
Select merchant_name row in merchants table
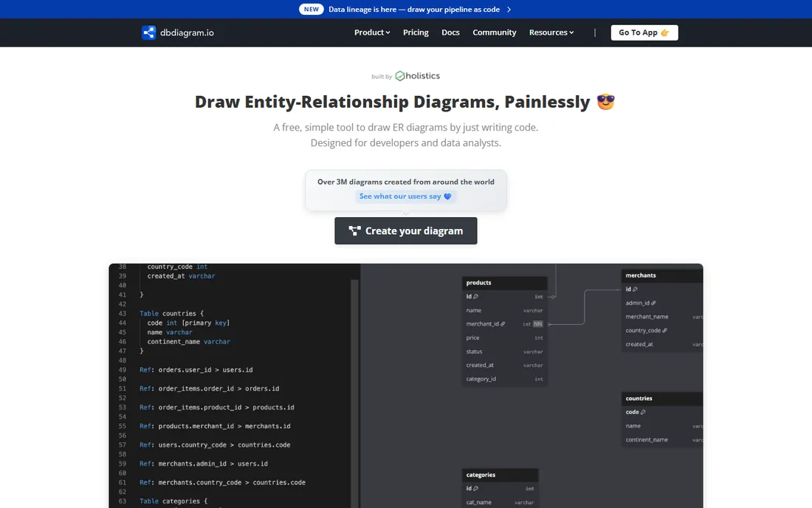pos(662,317)
